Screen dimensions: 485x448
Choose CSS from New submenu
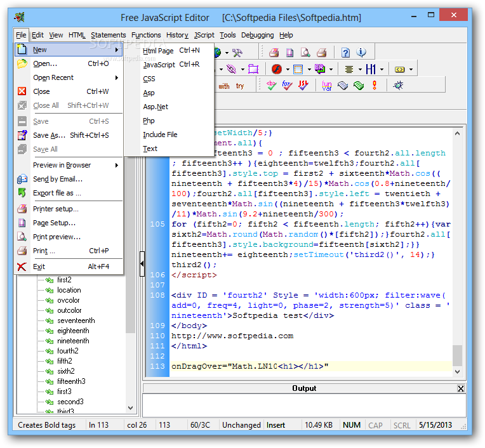coord(169,79)
